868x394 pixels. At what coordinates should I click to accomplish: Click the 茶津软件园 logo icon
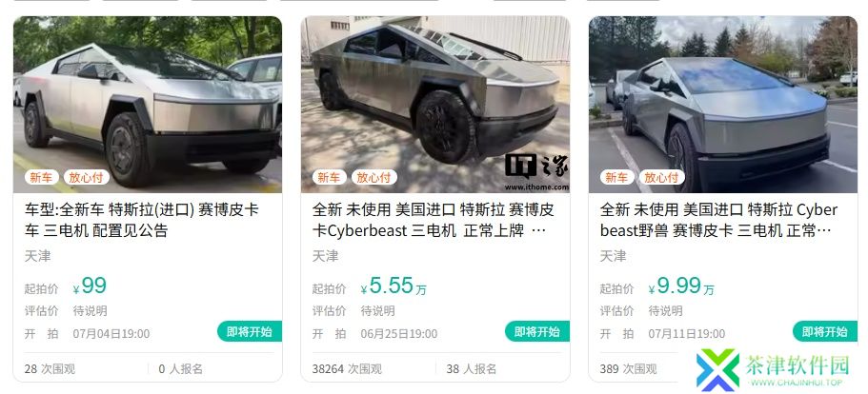(x=717, y=370)
